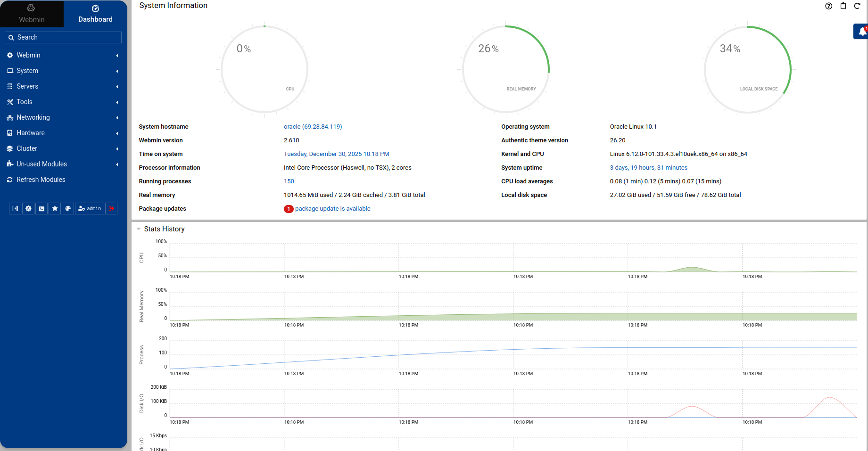This screenshot has width=868, height=451.
Task: Click the Local Disk Space gauge
Action: 747,69
